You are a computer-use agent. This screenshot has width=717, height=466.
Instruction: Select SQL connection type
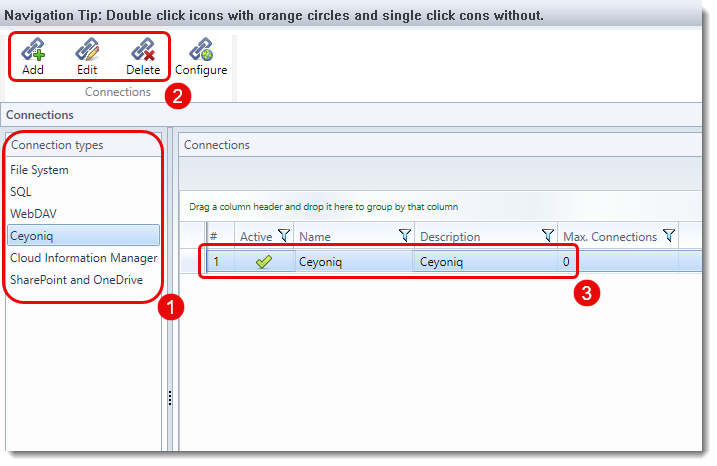83,192
